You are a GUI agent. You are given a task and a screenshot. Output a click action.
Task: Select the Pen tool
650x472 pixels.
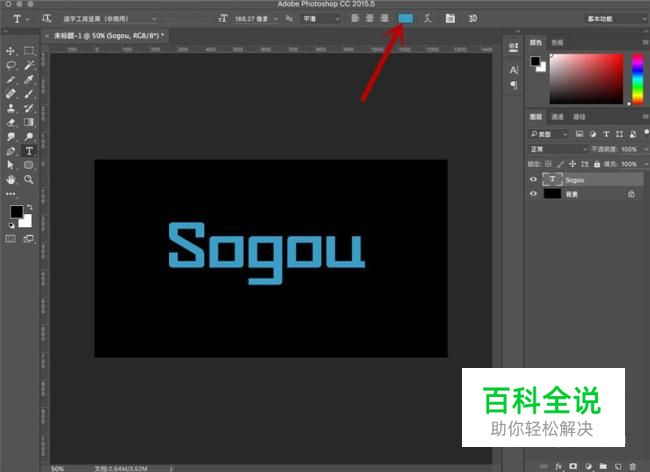10,151
